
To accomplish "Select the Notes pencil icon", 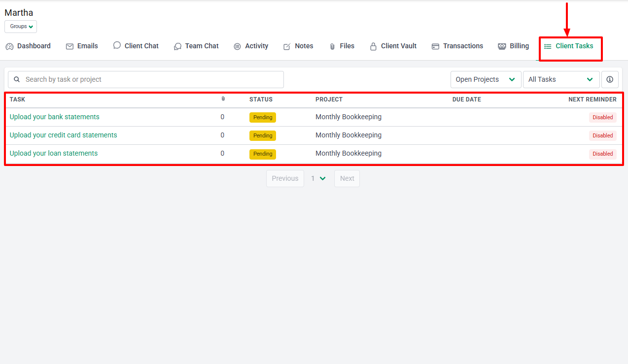I will pos(286,46).
